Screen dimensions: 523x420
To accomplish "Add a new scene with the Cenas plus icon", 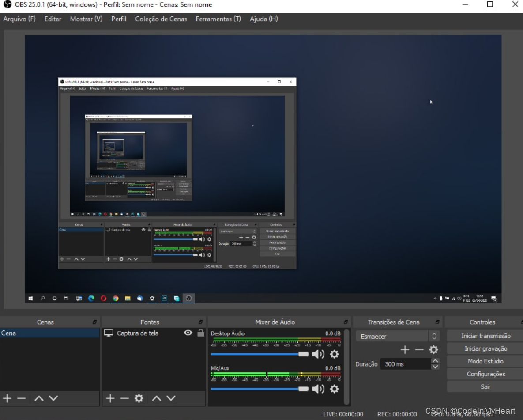I will point(7,398).
